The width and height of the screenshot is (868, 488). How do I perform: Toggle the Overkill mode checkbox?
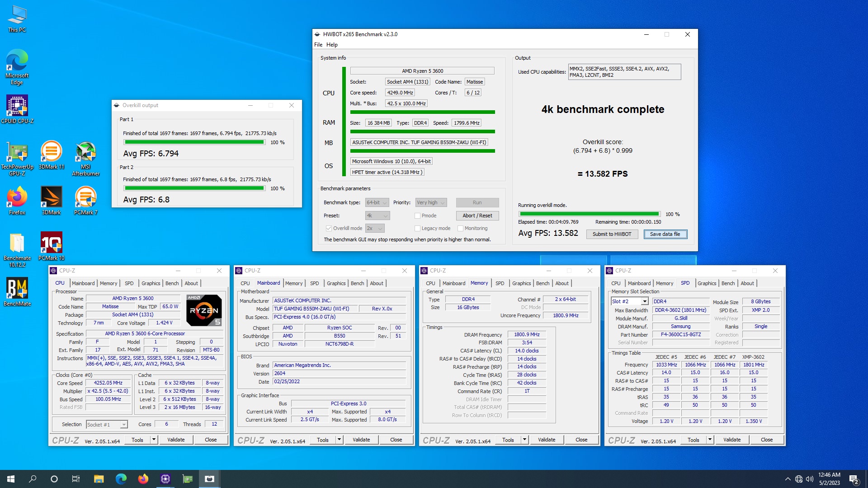coord(329,229)
